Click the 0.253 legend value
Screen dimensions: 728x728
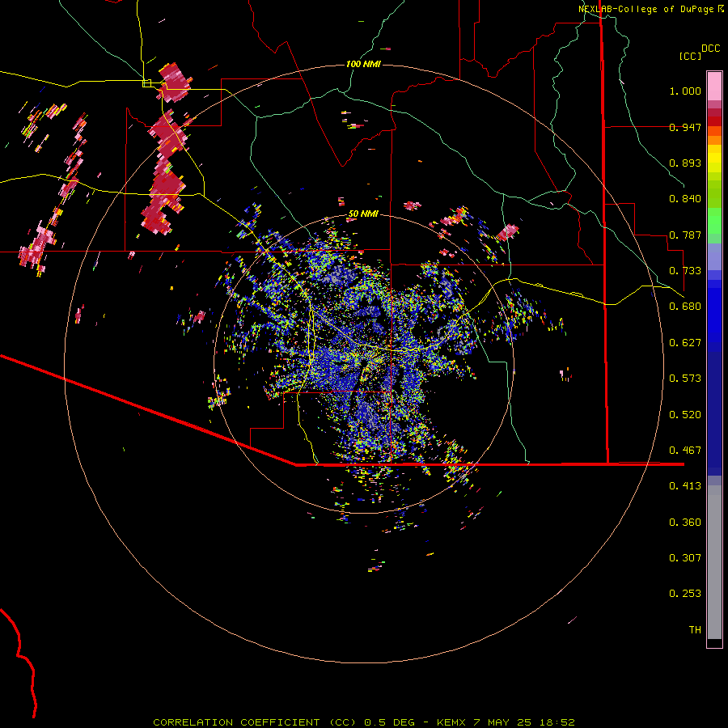(685, 594)
